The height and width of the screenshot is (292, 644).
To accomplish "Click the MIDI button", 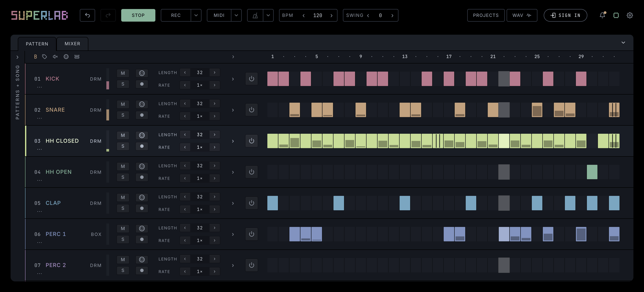I will click(x=219, y=16).
